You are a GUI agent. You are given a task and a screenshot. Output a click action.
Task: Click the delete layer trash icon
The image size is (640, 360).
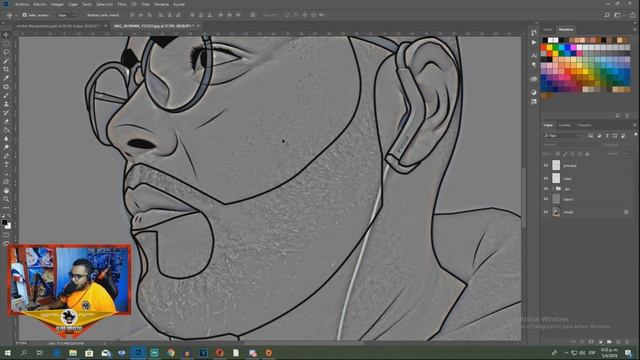point(627,342)
